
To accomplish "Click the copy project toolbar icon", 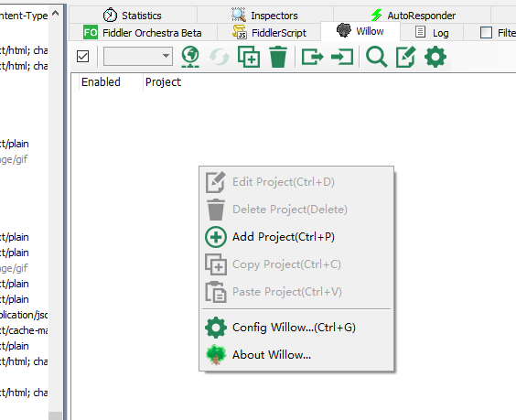I will click(249, 57).
